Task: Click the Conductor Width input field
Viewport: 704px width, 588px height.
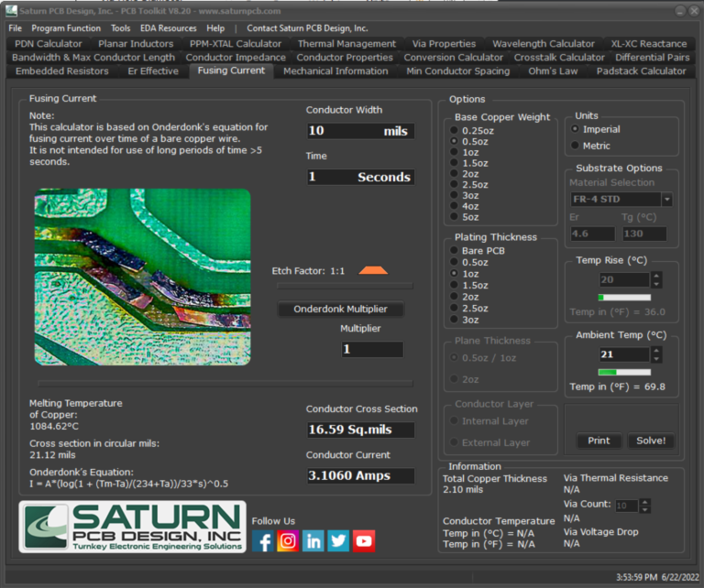Action: [x=359, y=131]
